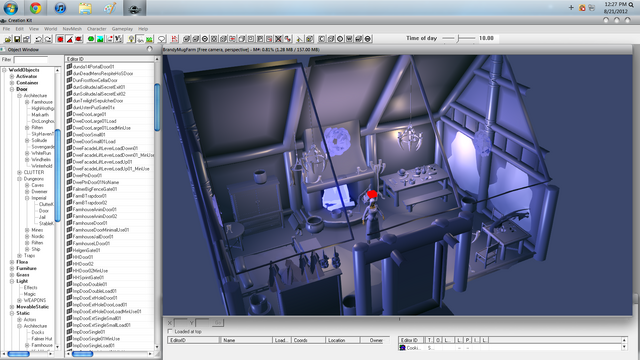This screenshot has width=640, height=360.
Task: Click the Coords column header
Action: pos(309,340)
